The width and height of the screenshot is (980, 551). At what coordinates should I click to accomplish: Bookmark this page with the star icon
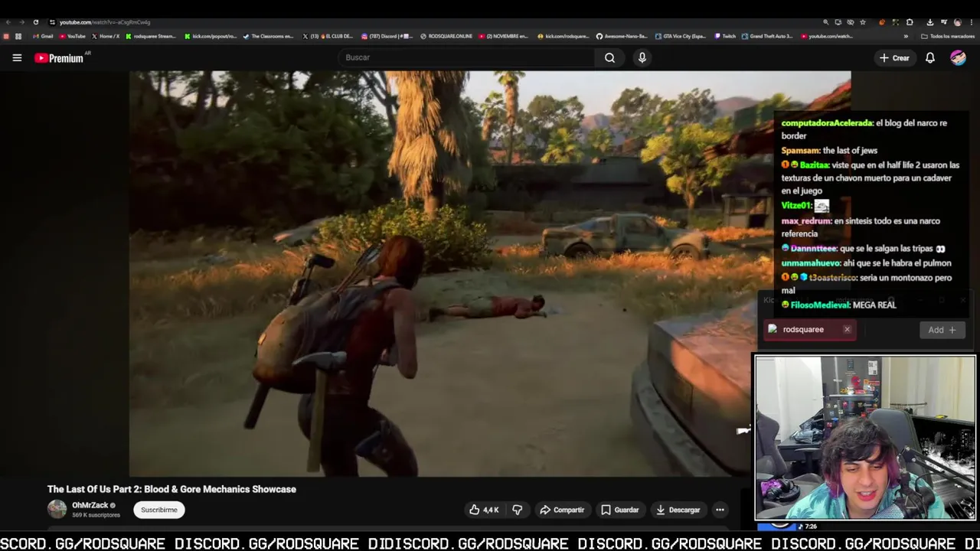click(x=863, y=22)
